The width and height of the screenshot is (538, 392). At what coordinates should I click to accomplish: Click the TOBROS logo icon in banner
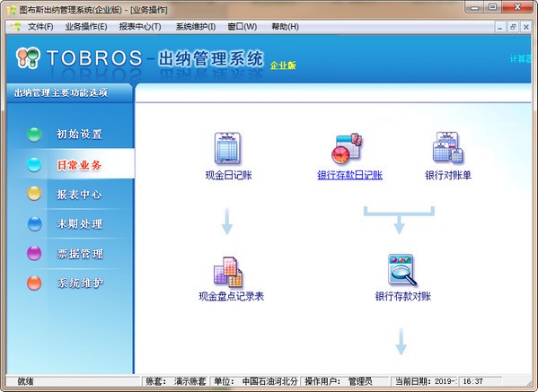click(28, 57)
